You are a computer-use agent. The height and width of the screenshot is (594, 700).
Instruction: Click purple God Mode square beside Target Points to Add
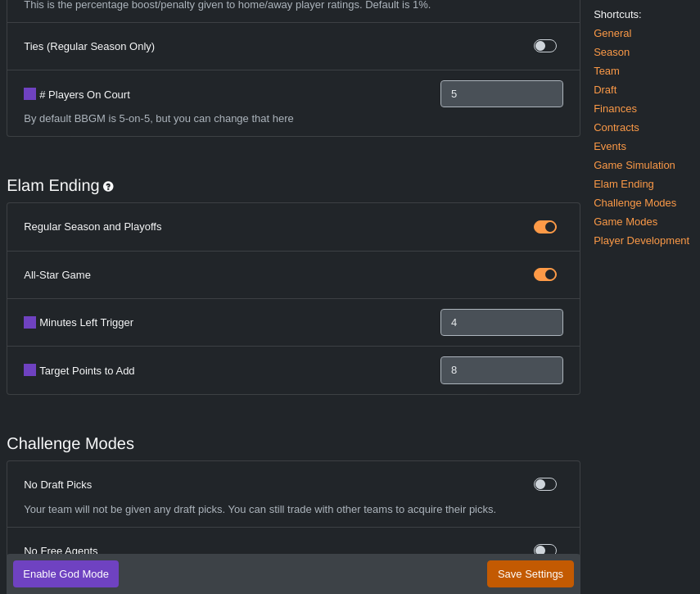30,370
